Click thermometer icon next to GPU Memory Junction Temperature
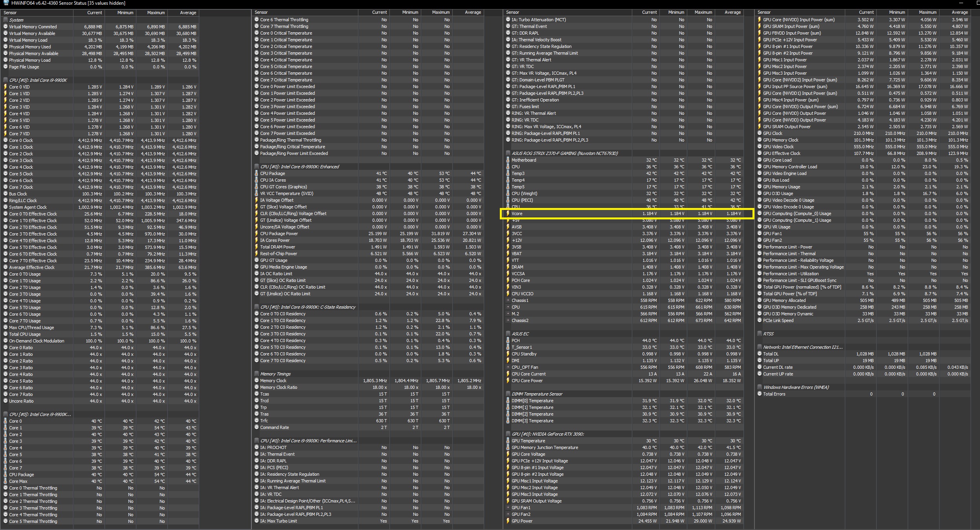The width and height of the screenshot is (980, 530). point(508,447)
